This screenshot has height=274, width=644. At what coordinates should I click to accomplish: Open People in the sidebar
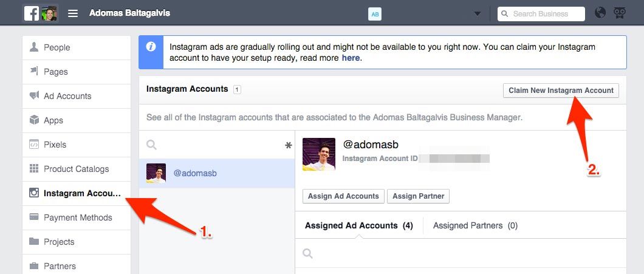pos(57,47)
